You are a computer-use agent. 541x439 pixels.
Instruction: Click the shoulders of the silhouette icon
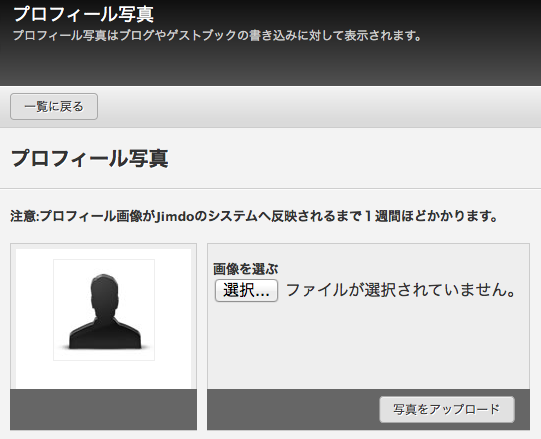click(x=105, y=334)
